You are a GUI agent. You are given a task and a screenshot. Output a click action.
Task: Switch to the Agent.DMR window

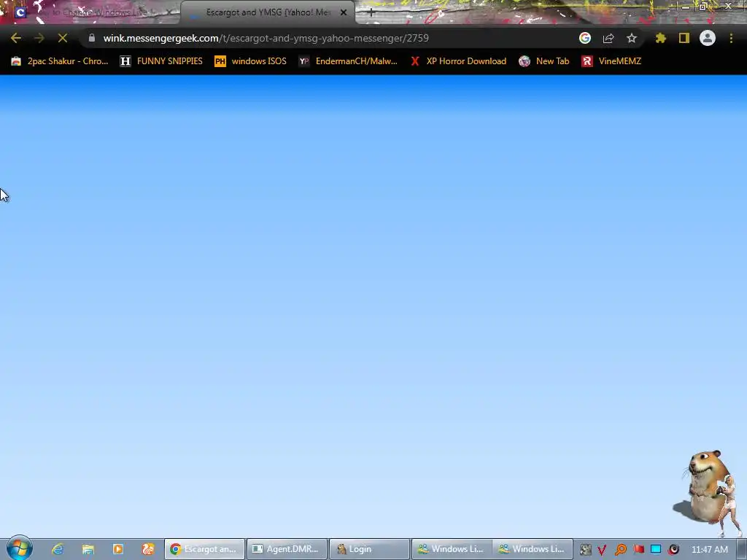pos(287,549)
